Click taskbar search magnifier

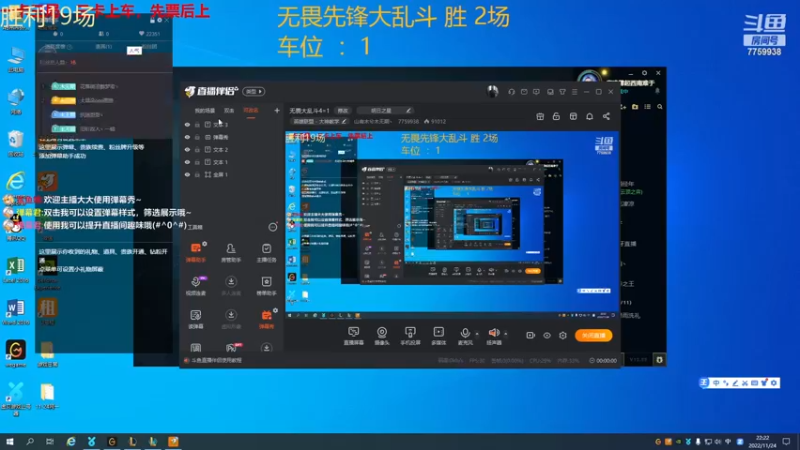[x=30, y=441]
